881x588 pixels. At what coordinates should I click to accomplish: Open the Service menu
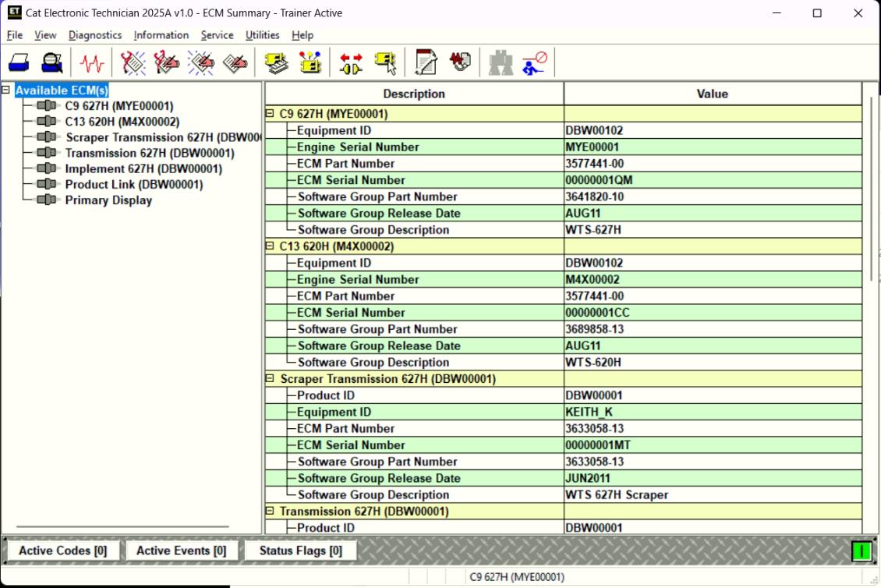[217, 35]
